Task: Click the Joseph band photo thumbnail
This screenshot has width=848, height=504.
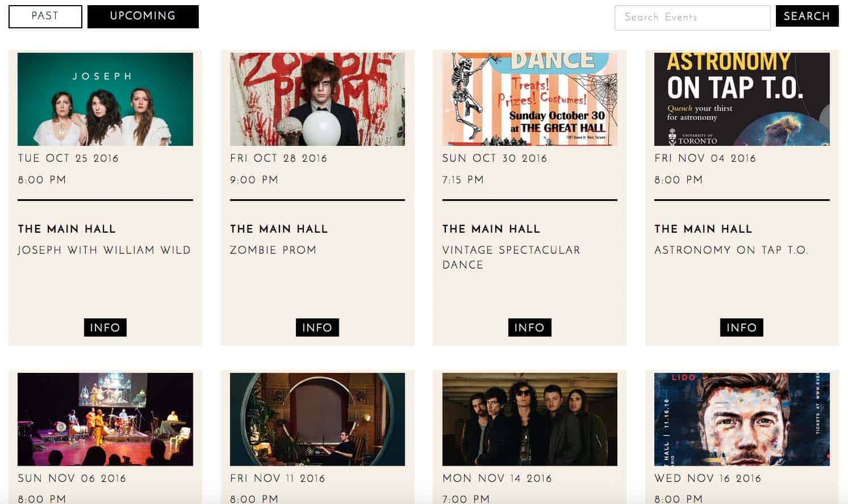Action: (x=105, y=99)
